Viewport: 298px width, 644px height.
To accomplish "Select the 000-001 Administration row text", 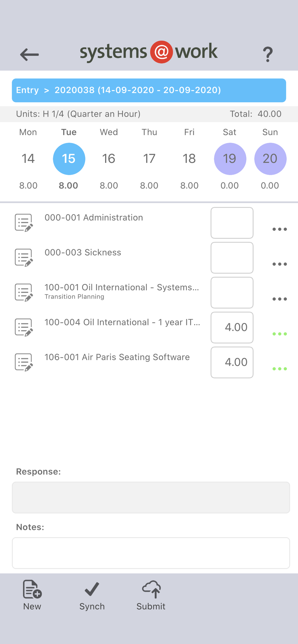I will pyautogui.click(x=94, y=218).
